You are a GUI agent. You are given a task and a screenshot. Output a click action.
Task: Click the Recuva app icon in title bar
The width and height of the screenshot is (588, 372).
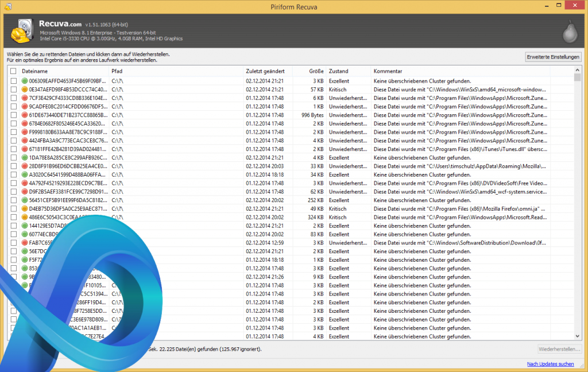[x=8, y=6]
